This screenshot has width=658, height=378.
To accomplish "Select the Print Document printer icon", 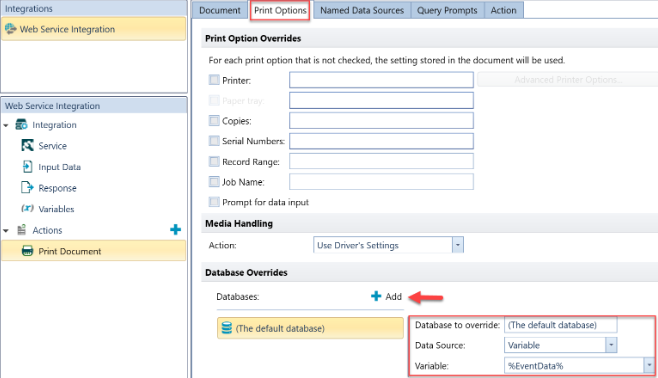I will coord(27,251).
